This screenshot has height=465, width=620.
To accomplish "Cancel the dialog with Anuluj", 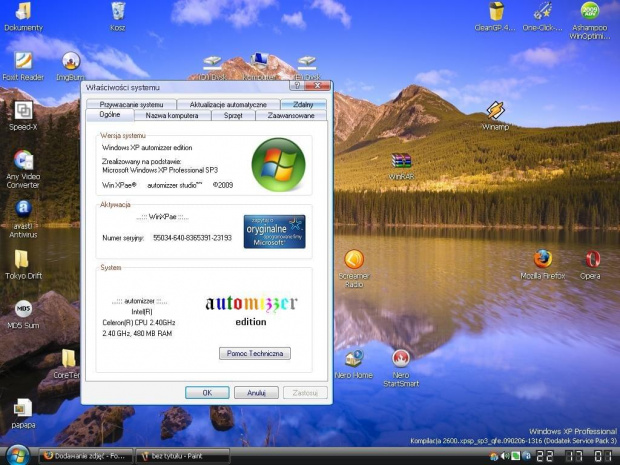I will pos(256,393).
